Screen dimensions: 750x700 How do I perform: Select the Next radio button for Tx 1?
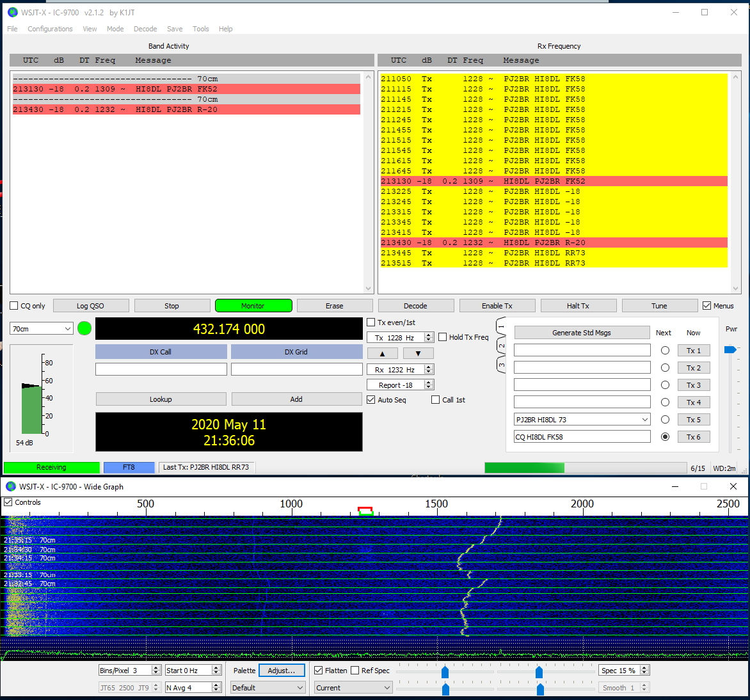coord(665,350)
